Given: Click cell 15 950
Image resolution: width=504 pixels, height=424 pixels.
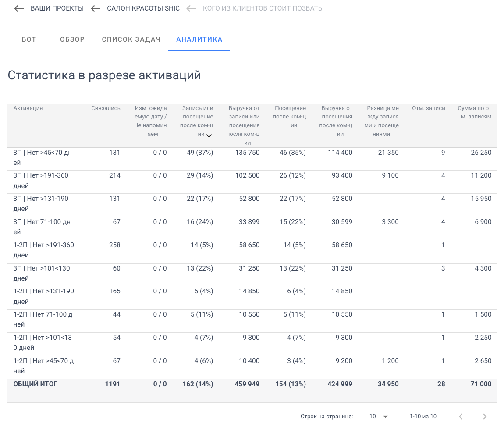Looking at the screenshot, I should pyautogui.click(x=481, y=199).
